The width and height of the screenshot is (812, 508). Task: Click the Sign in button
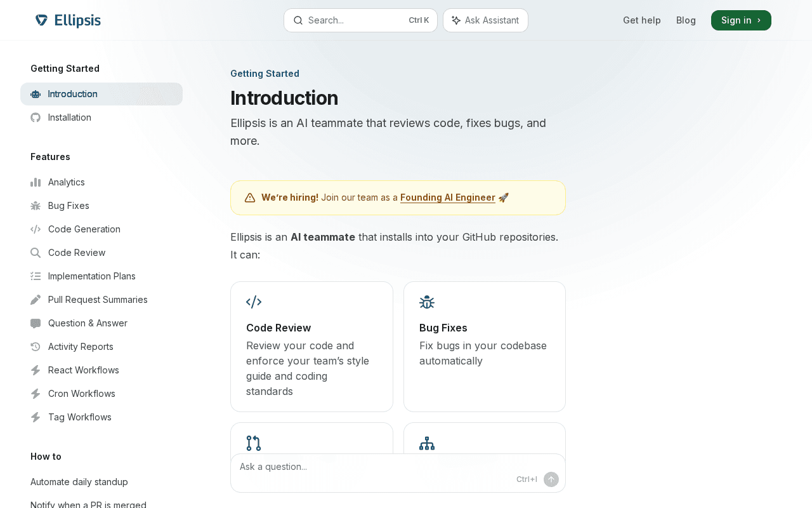(741, 20)
